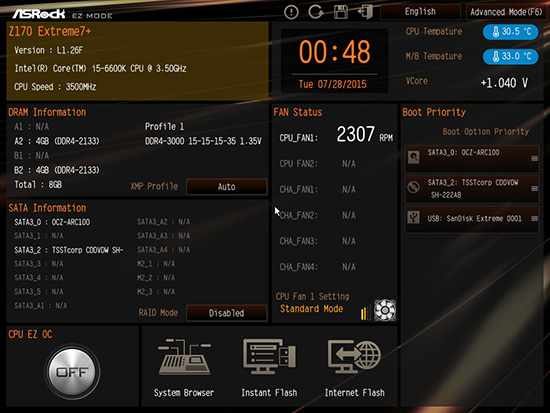
Task: Click the exit door icon
Action: pyautogui.click(x=365, y=12)
